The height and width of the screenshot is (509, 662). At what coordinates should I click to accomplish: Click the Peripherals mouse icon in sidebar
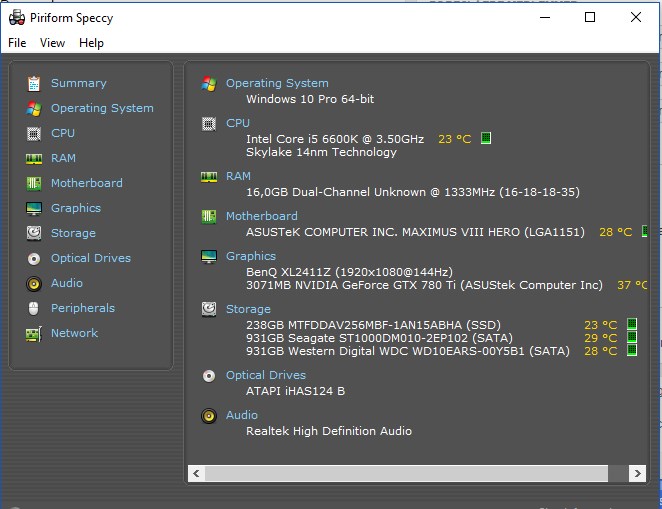[x=34, y=309]
